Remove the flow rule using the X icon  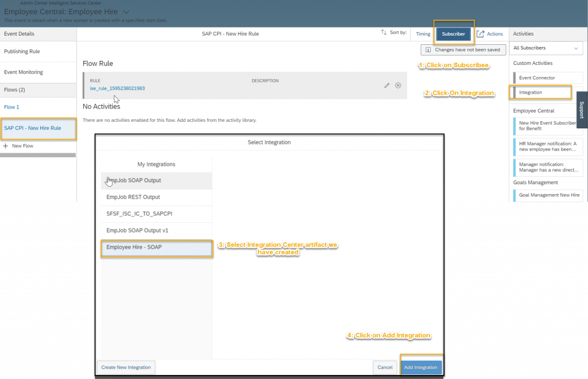click(x=398, y=86)
